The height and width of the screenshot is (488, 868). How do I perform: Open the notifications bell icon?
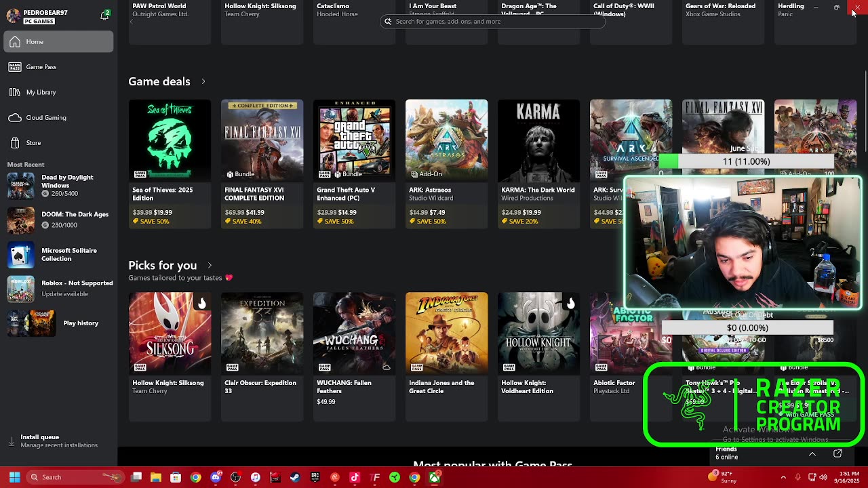(104, 15)
